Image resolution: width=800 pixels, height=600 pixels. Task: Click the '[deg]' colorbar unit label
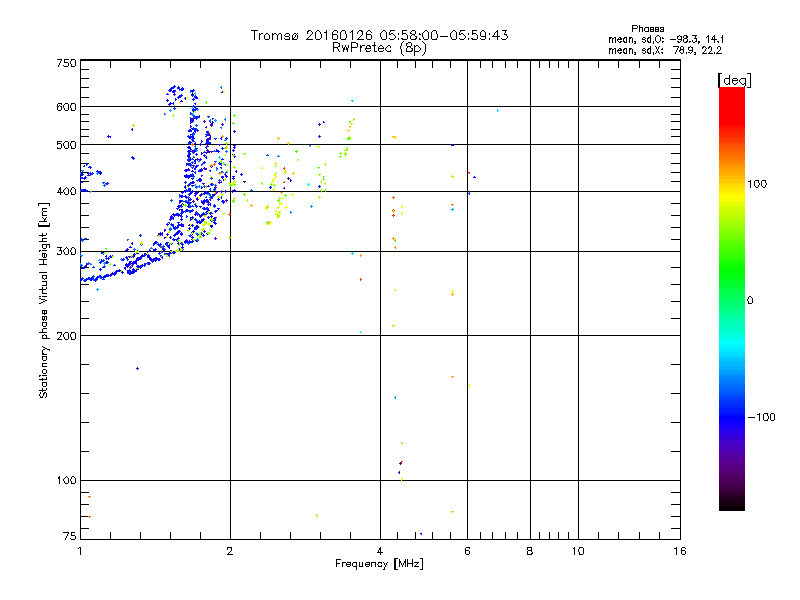[734, 80]
